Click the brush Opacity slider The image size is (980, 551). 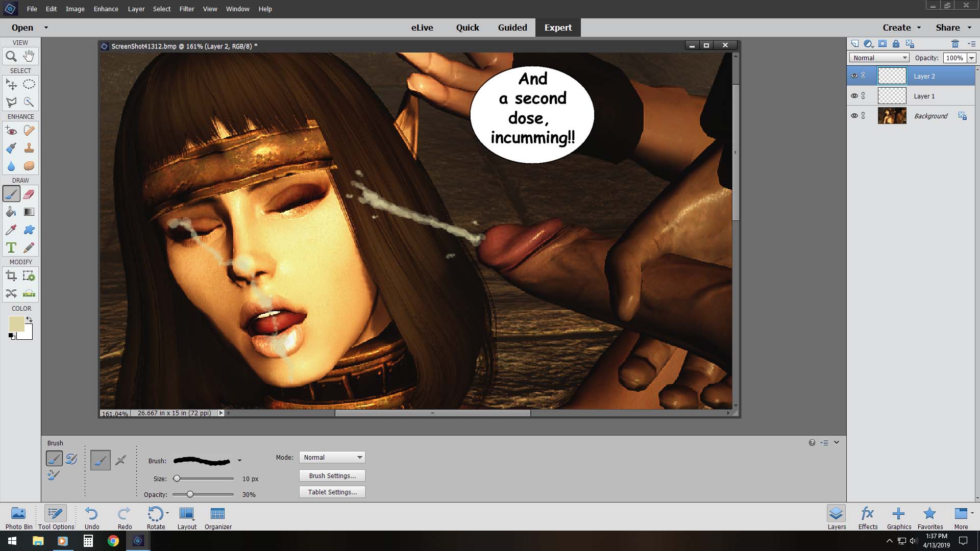(x=203, y=494)
